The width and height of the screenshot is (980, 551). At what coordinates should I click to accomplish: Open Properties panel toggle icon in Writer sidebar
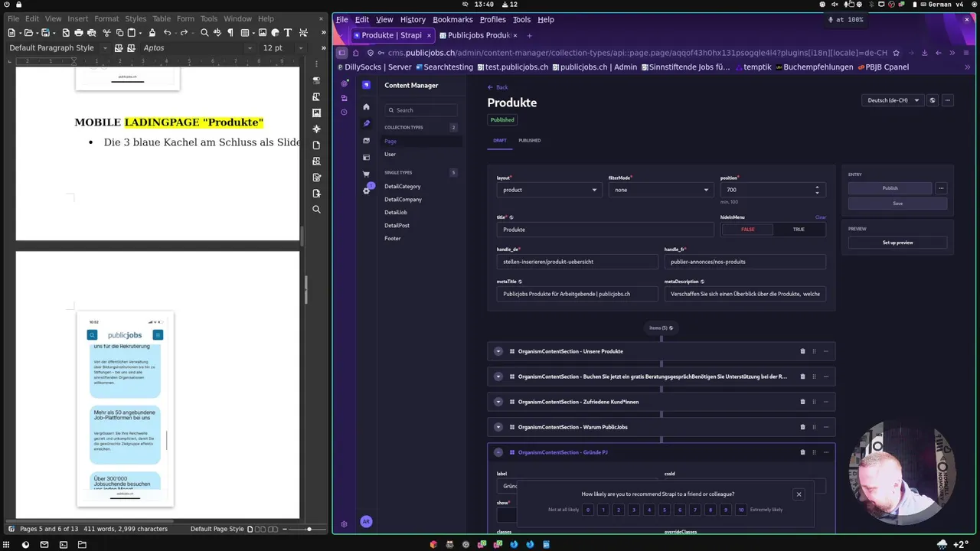coord(316,80)
